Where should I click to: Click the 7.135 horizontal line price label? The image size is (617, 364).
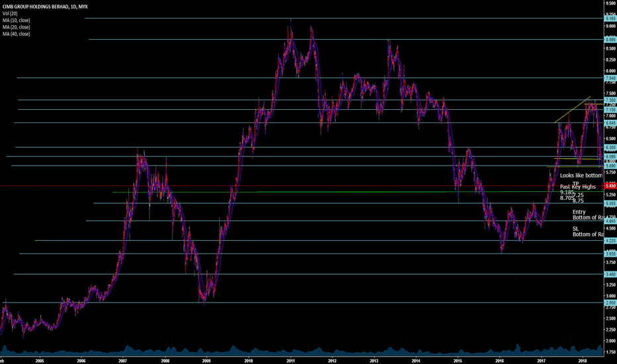click(x=610, y=110)
